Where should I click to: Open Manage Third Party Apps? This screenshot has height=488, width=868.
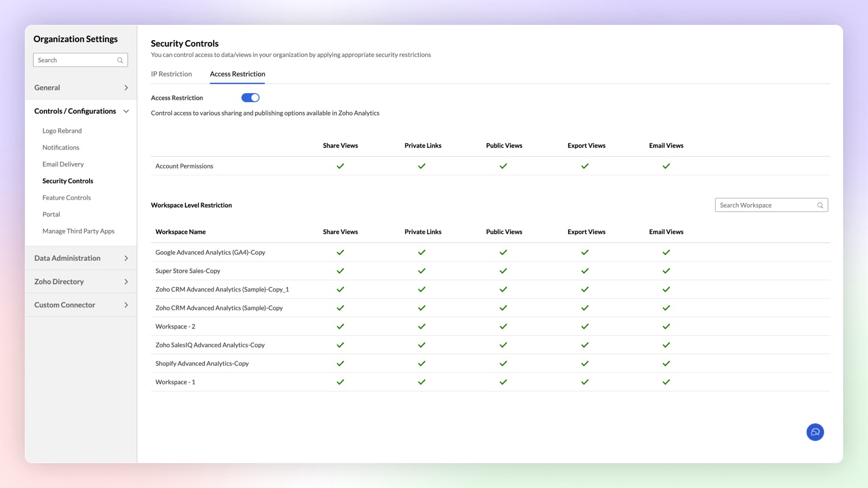coord(79,231)
